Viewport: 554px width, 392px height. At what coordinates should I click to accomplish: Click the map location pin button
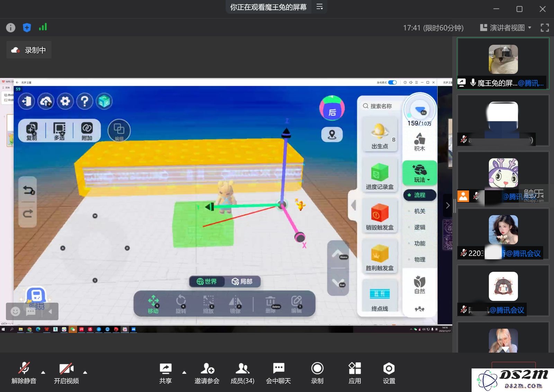pos(332,135)
